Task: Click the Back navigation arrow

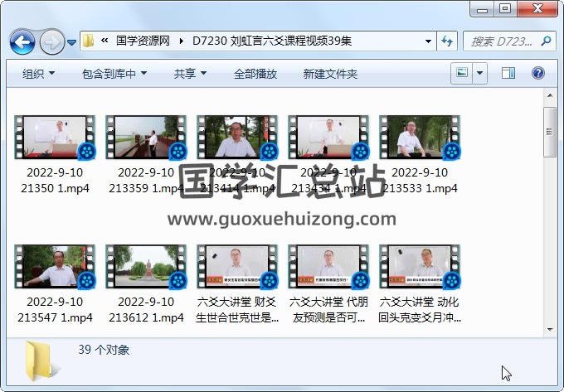Action: point(22,42)
